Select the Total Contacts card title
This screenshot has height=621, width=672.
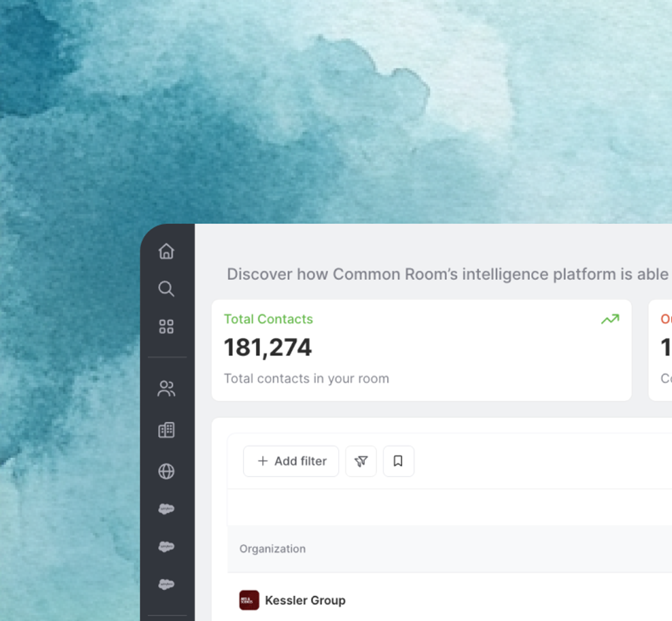[x=268, y=319]
